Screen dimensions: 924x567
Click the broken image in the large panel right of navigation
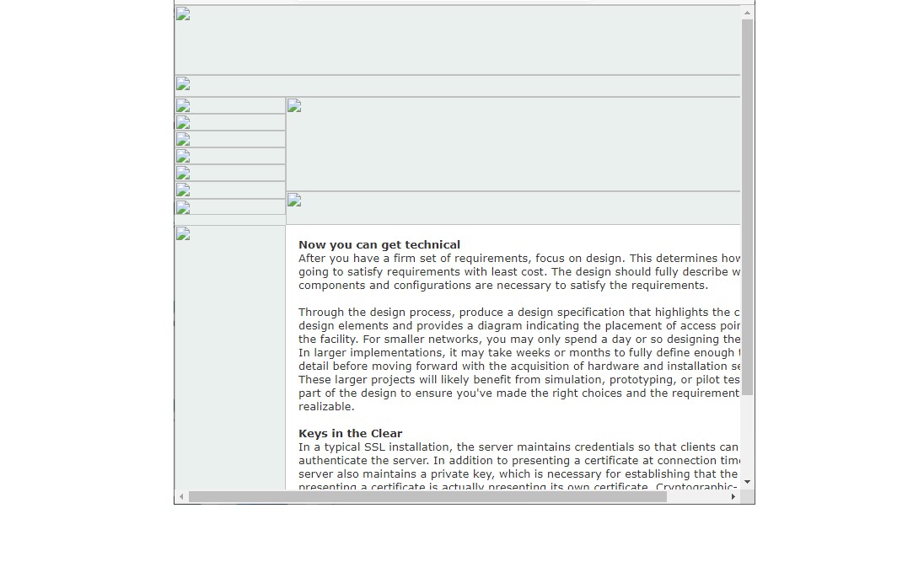coord(294,105)
